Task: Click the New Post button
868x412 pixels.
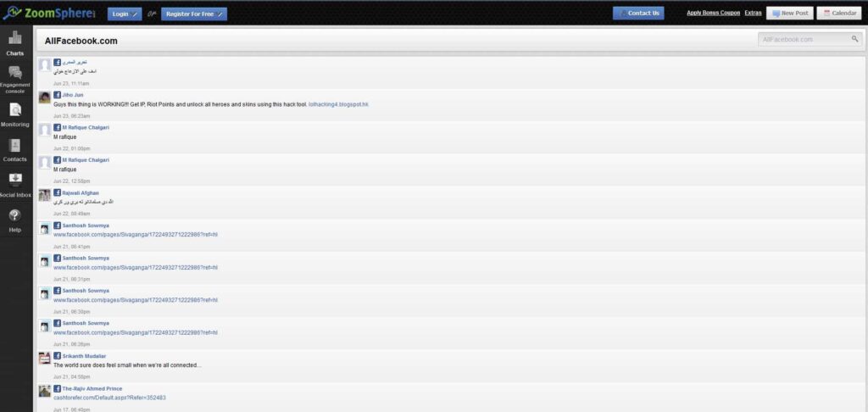Action: click(789, 14)
